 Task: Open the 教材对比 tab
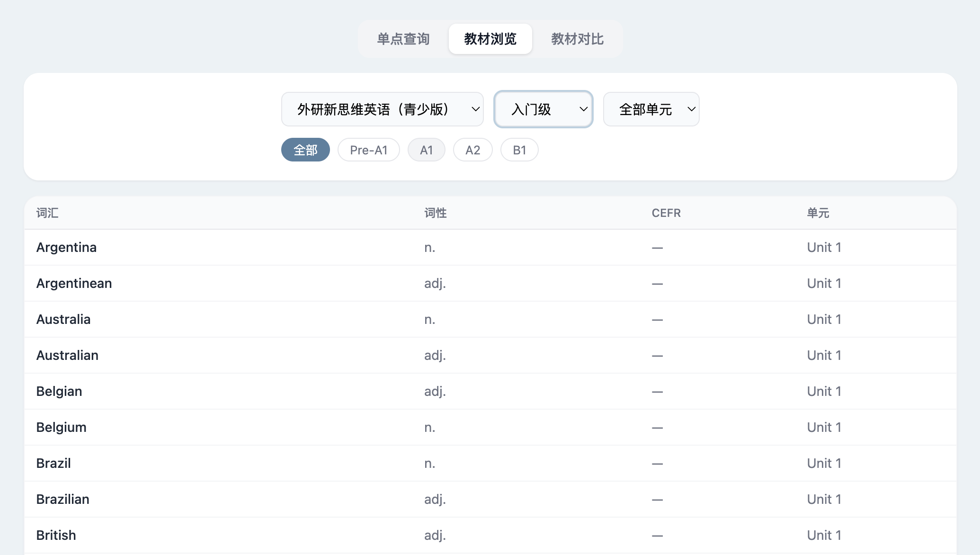click(577, 39)
